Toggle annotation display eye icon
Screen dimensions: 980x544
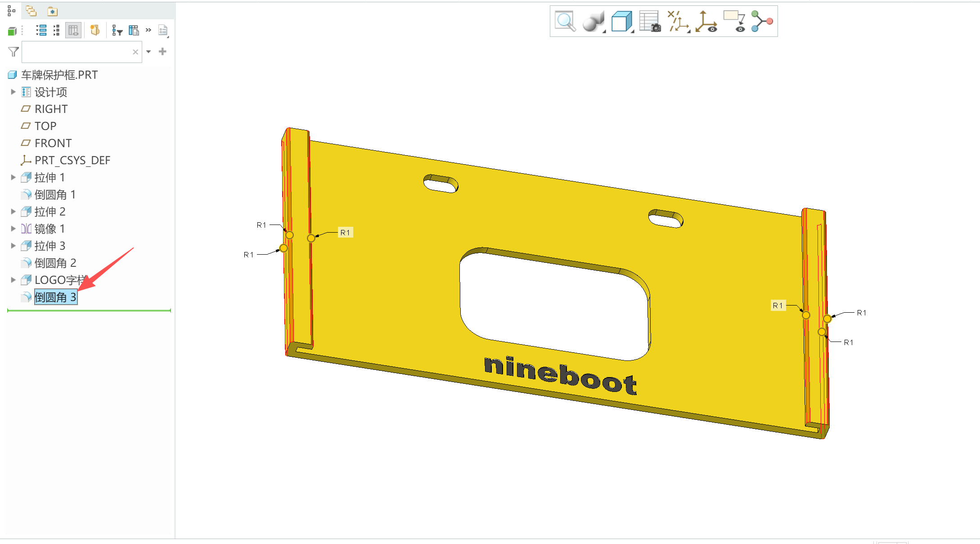pos(735,22)
